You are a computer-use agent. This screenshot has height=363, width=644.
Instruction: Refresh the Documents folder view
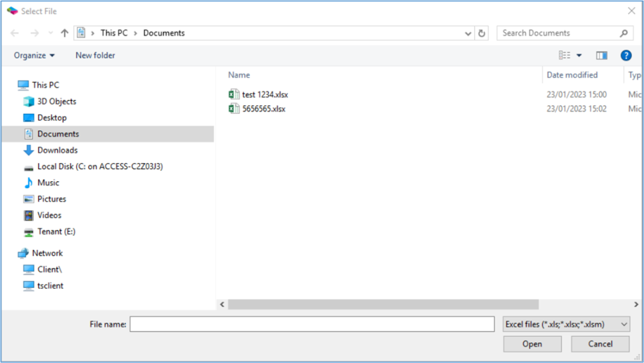click(482, 33)
